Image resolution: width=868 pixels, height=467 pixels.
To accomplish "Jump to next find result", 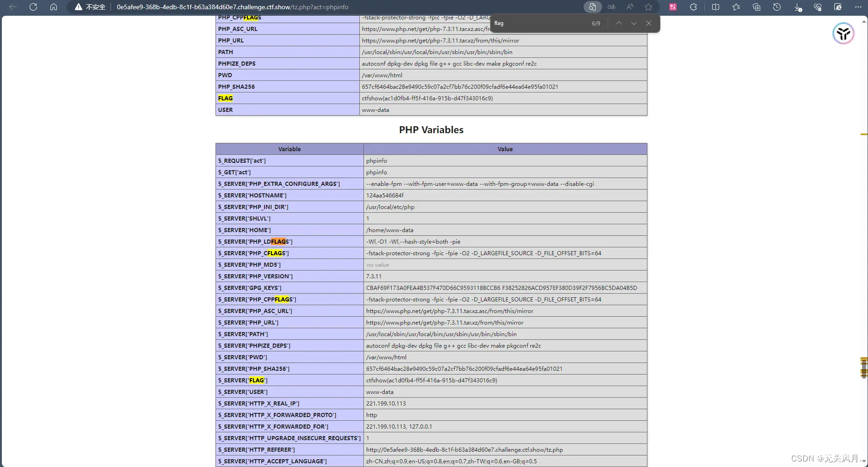I will (634, 23).
